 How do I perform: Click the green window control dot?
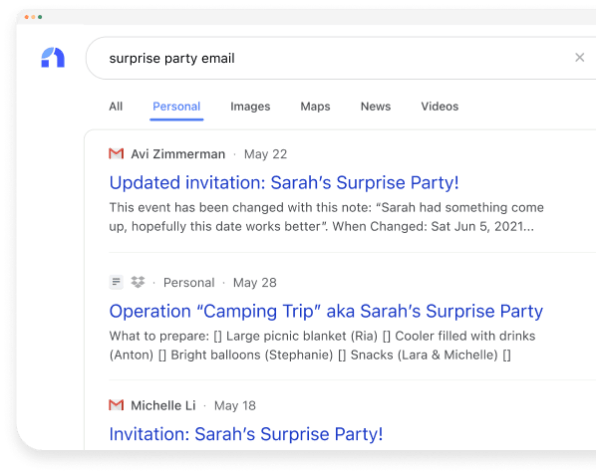40,17
